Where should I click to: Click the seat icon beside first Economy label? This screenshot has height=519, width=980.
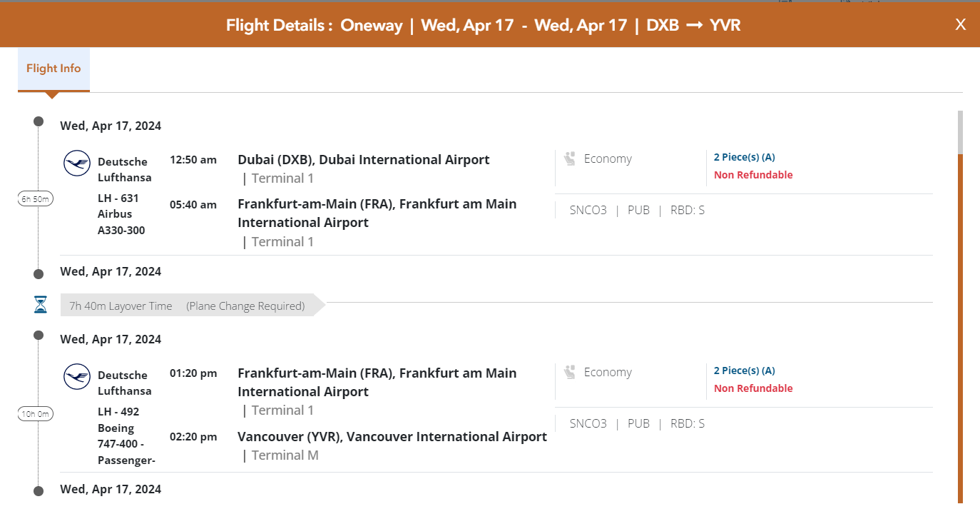(x=569, y=158)
